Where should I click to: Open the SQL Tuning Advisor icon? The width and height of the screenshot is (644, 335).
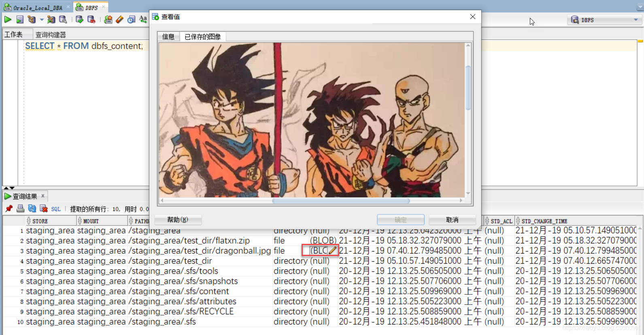[x=63, y=19]
